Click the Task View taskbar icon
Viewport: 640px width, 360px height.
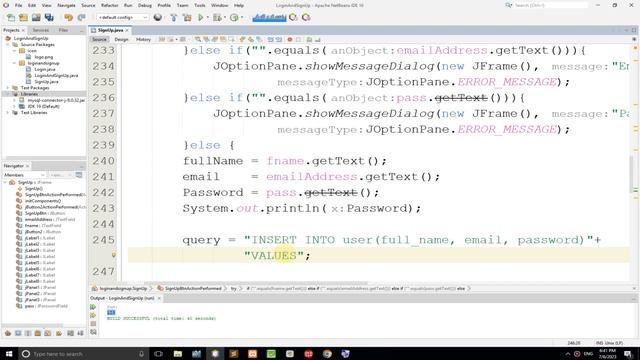tap(159, 354)
